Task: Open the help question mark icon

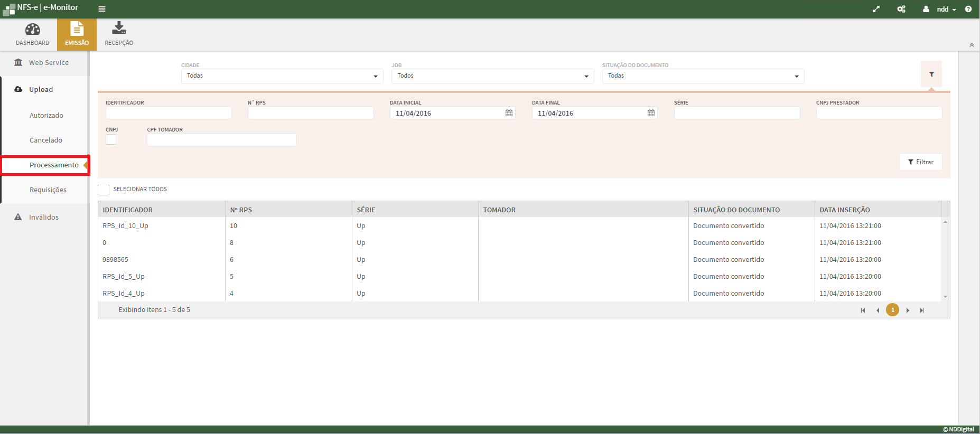Action: (968, 9)
